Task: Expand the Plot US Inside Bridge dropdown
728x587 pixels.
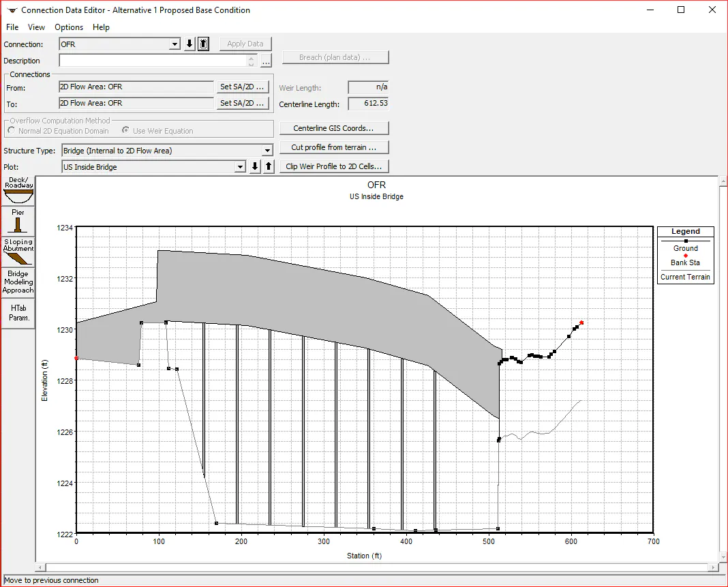Action: pyautogui.click(x=240, y=167)
